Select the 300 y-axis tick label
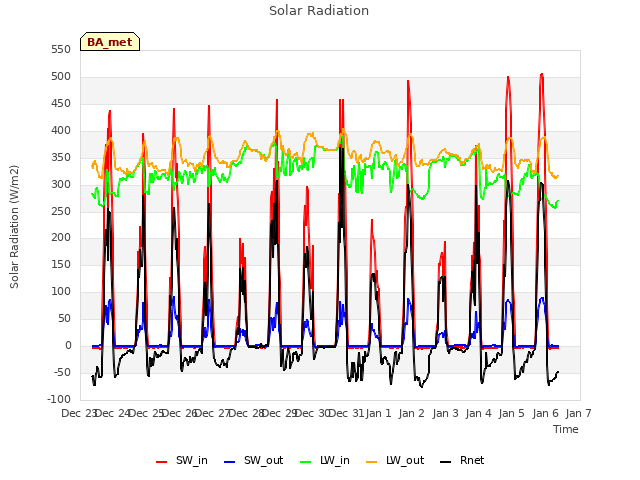 point(61,184)
